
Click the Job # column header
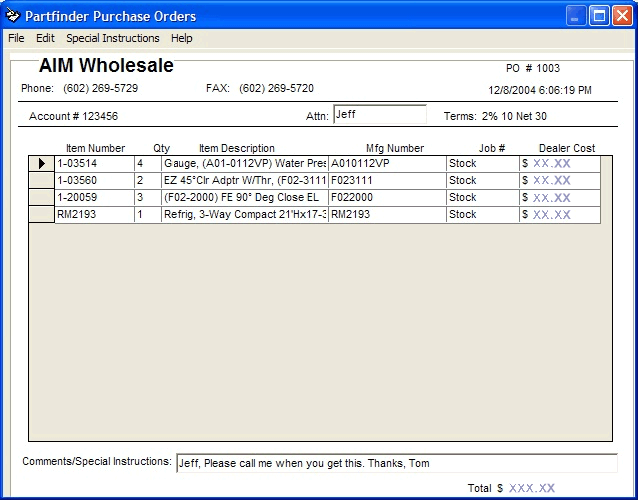[492, 148]
